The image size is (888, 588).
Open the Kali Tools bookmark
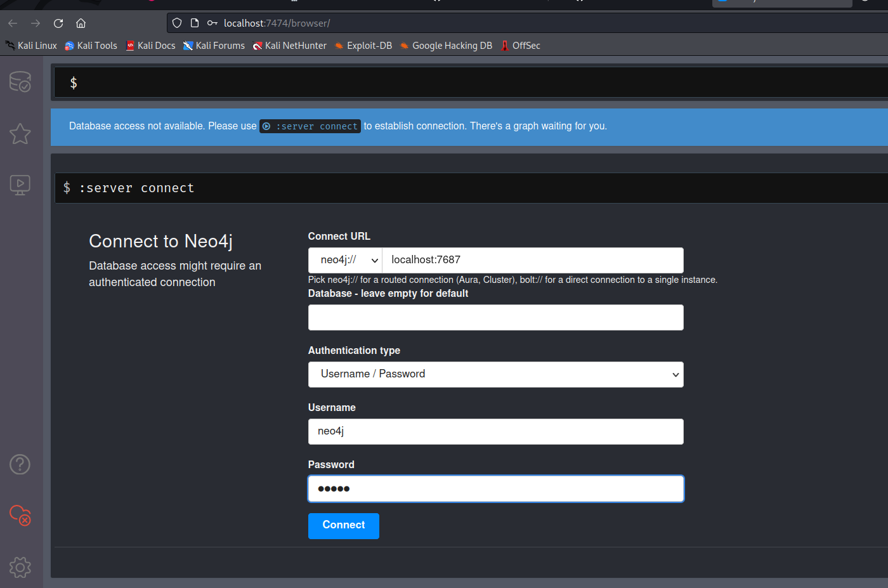(x=91, y=46)
